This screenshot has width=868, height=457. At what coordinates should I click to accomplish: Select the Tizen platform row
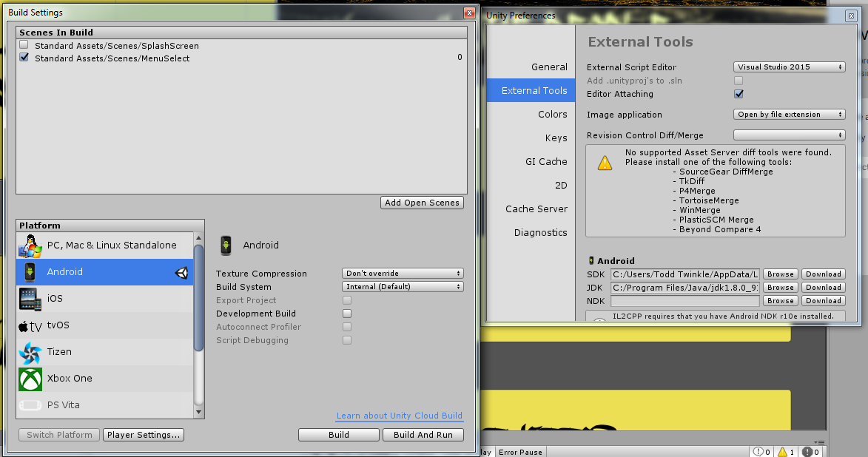[x=105, y=353]
